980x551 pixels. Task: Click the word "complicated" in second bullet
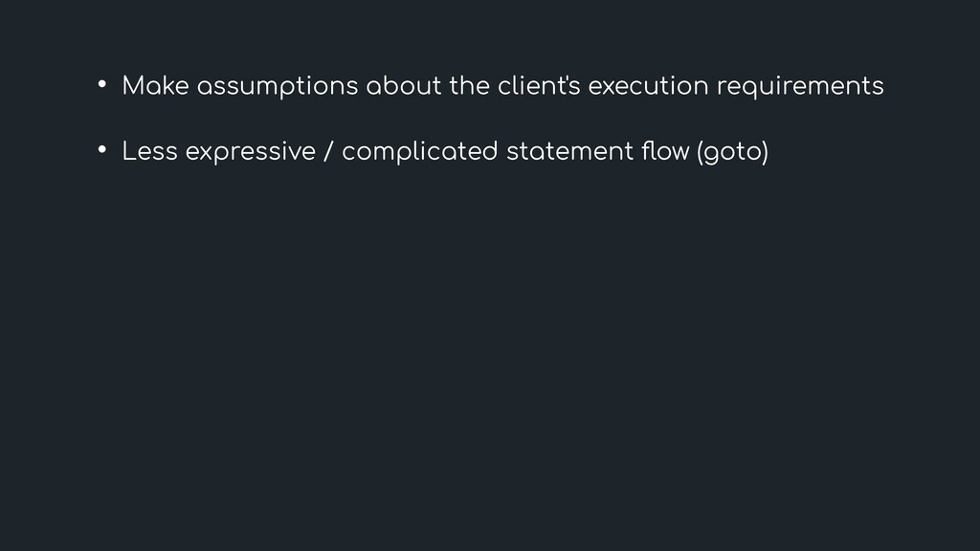(418, 152)
